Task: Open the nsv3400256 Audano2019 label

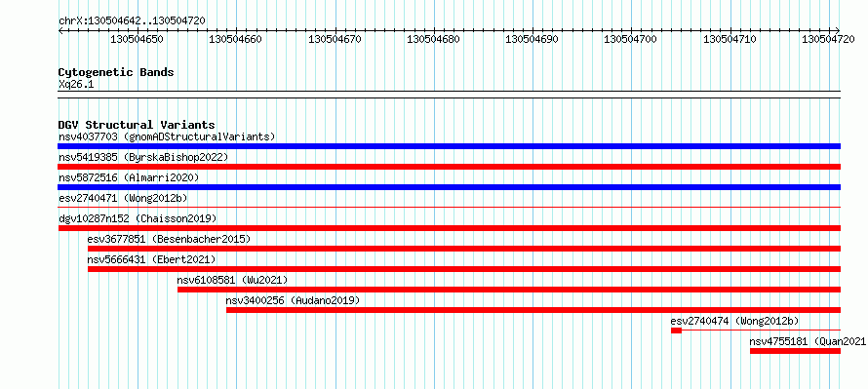Action: pyautogui.click(x=293, y=300)
